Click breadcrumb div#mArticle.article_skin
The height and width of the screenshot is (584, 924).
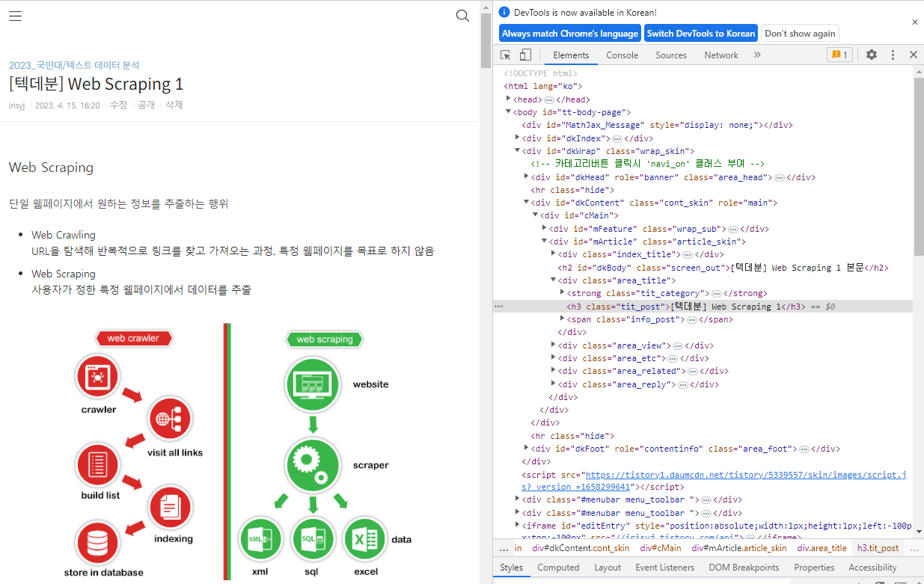click(739, 548)
